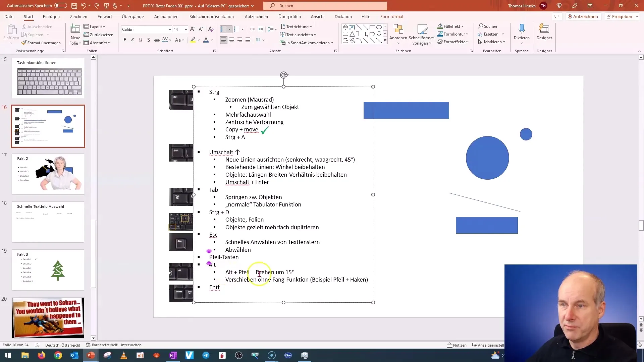
Task: Open the SmartArt conversion tool
Action: click(309, 43)
